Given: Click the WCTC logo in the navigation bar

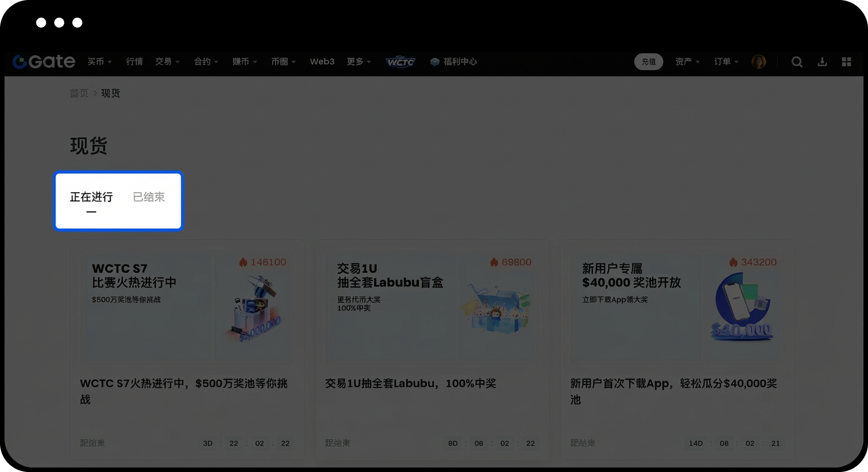Looking at the screenshot, I should click(400, 61).
